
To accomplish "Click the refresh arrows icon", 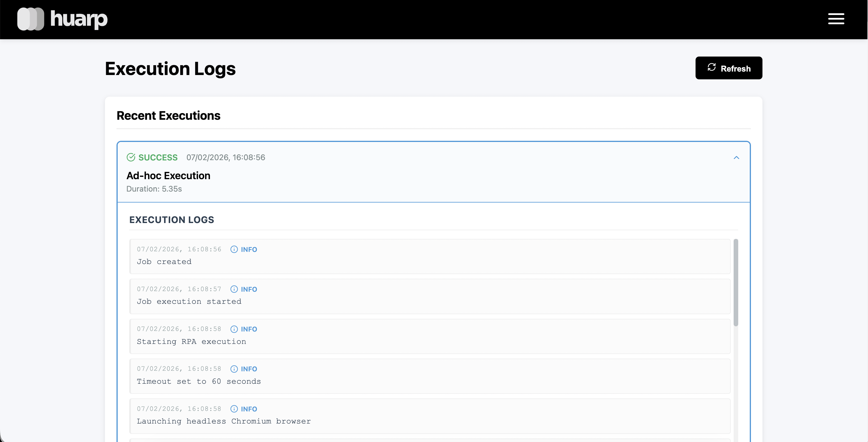I will click(x=711, y=68).
